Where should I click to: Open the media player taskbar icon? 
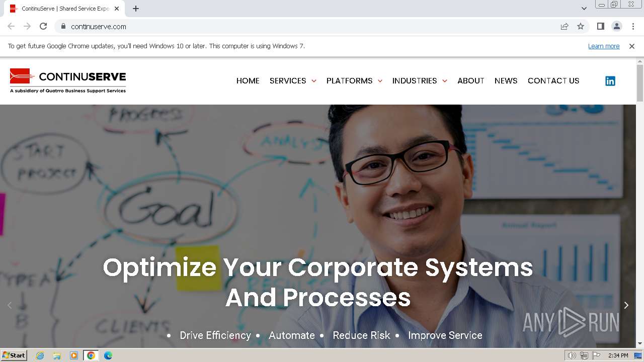coord(74,355)
